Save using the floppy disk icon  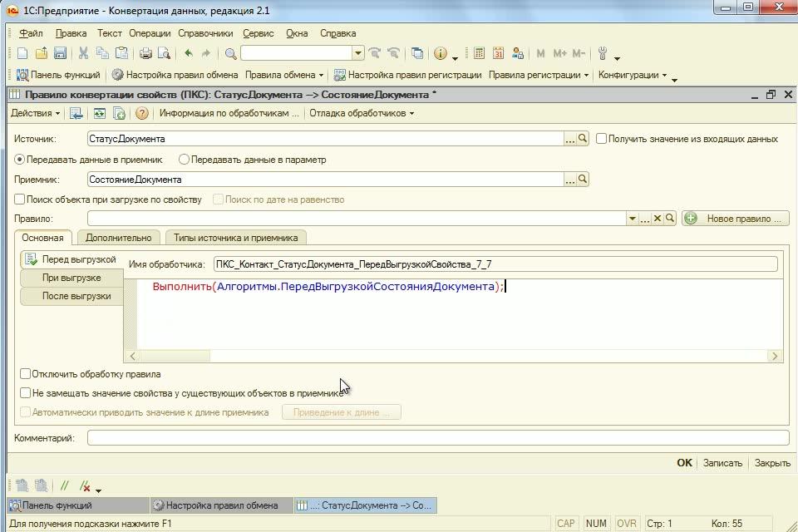tap(60, 53)
